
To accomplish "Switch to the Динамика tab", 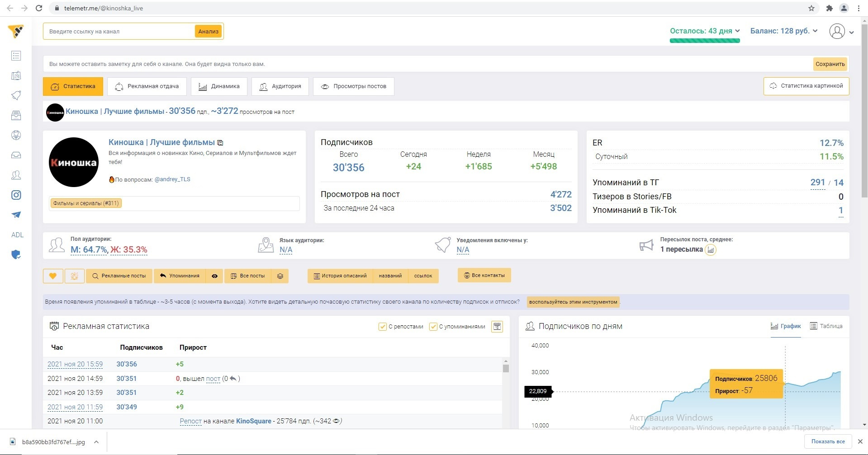I will click(219, 86).
